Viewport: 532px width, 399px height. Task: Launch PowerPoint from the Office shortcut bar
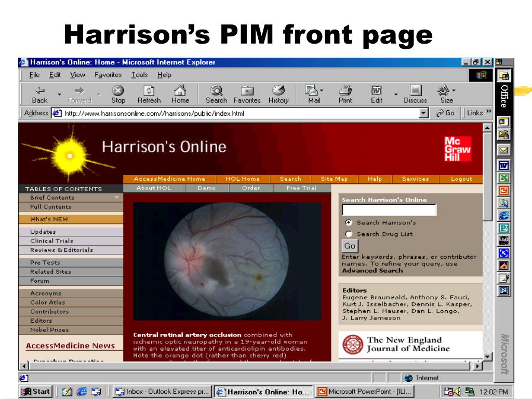[504, 190]
